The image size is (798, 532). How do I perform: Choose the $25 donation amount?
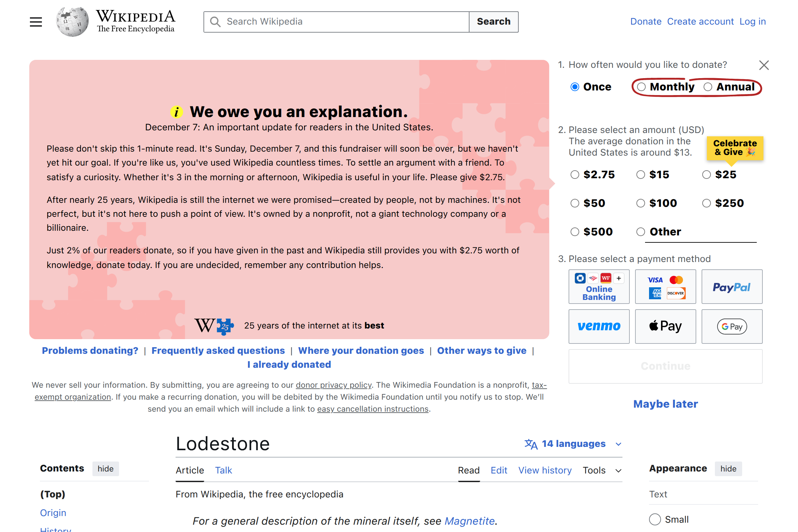(x=706, y=175)
